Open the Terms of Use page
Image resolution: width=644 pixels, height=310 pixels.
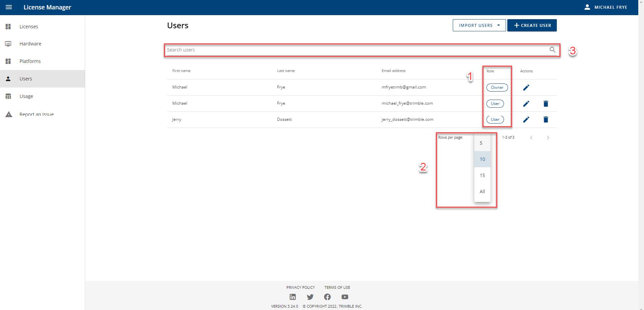(x=337, y=287)
